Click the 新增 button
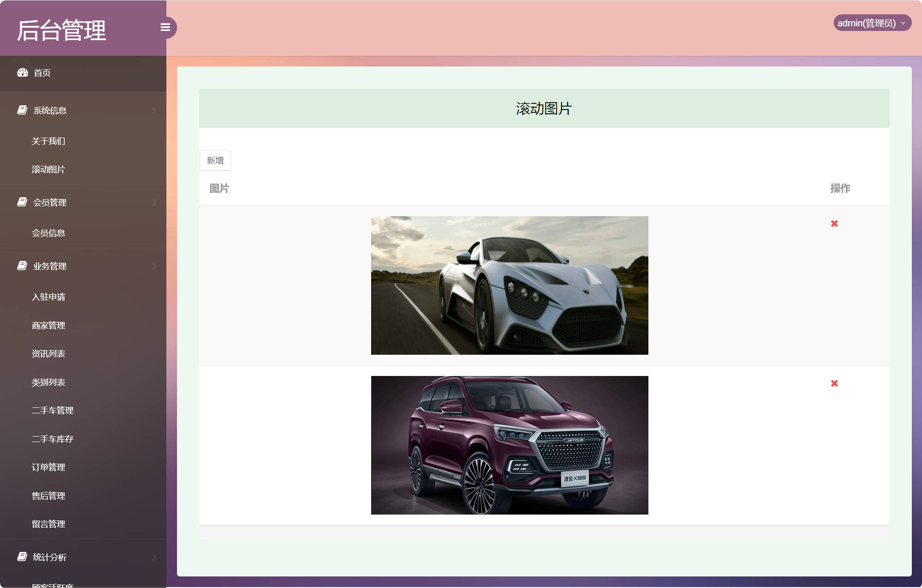922x588 pixels. coord(215,160)
